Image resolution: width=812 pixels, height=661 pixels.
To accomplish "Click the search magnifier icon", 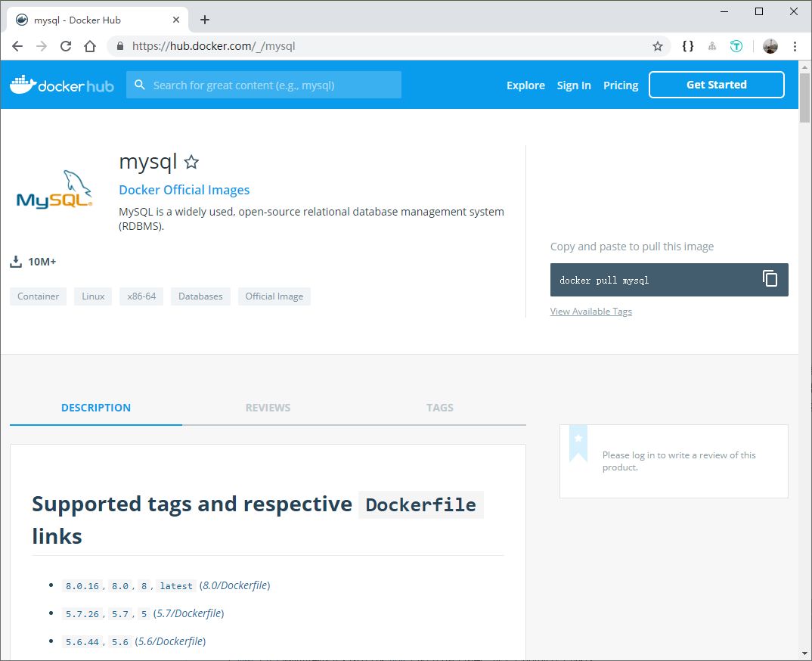I will (140, 85).
